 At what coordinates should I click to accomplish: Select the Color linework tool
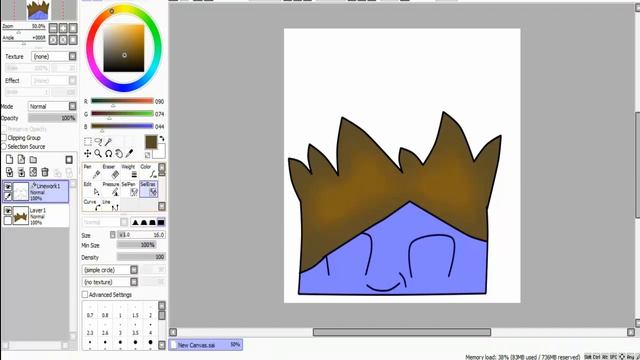click(x=148, y=172)
